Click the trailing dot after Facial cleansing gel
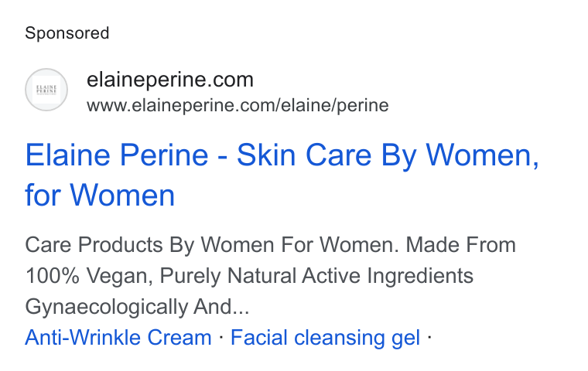 [x=429, y=337]
